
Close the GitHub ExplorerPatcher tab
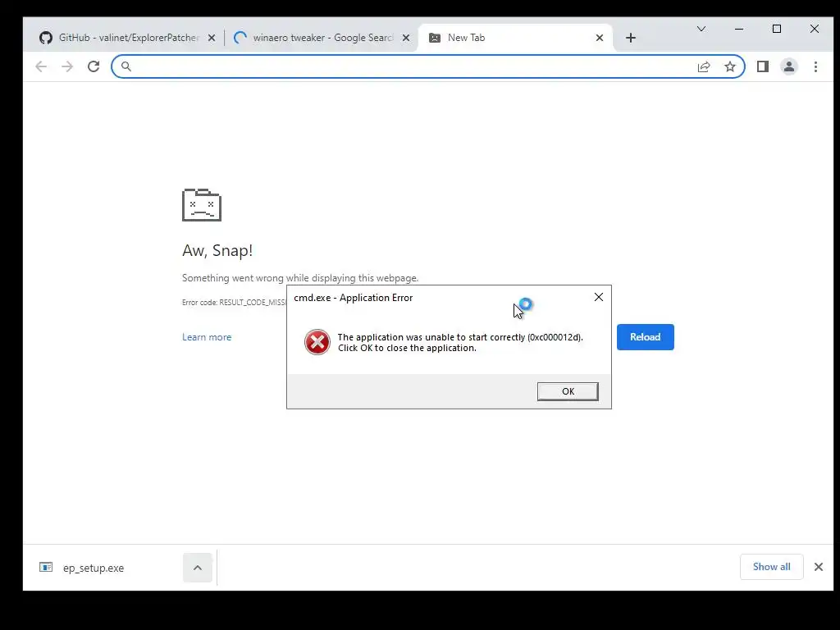click(x=212, y=38)
